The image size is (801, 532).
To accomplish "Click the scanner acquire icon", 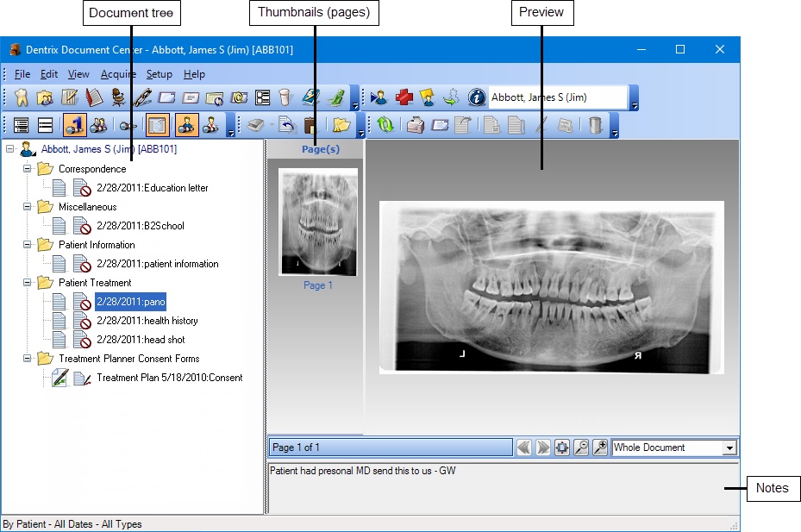I will point(255,126).
